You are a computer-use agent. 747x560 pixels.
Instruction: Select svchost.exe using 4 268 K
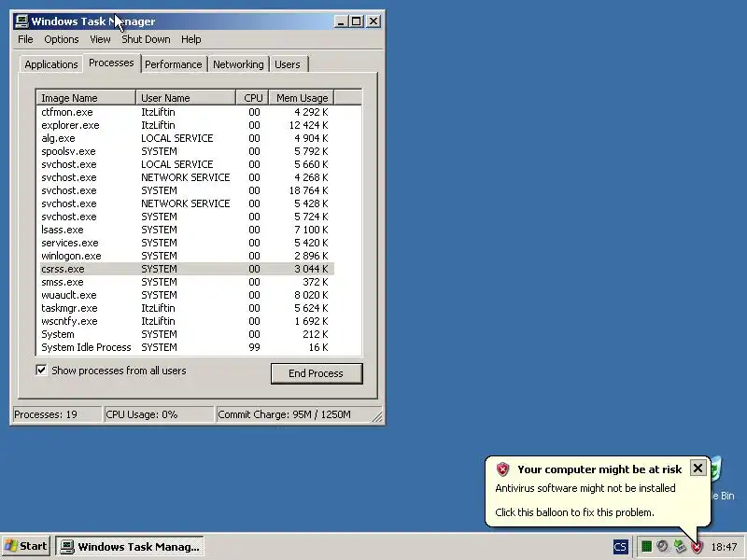pos(187,177)
